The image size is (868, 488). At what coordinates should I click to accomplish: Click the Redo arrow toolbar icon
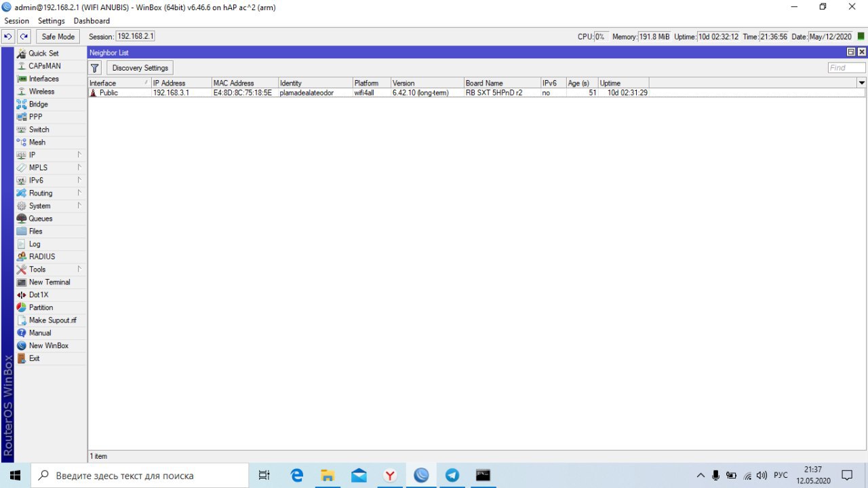[x=24, y=37]
